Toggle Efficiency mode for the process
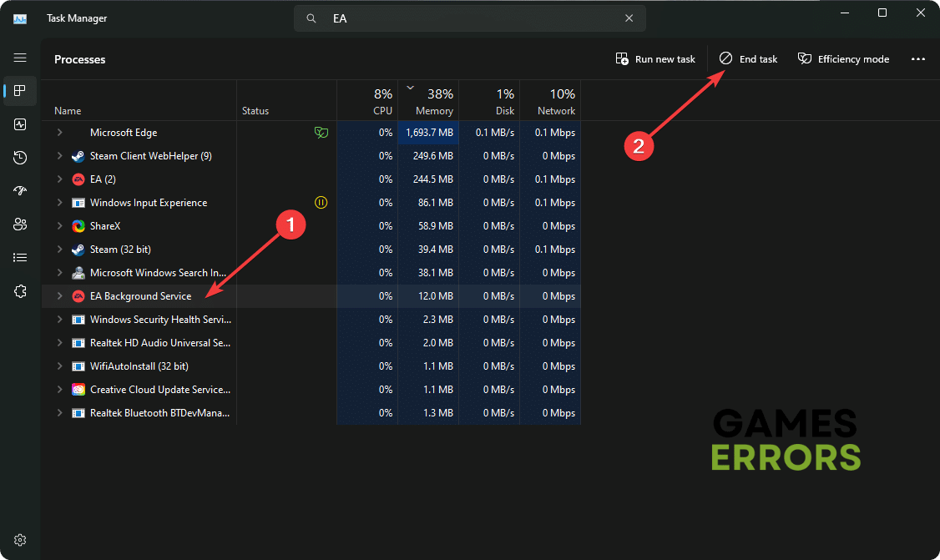940x560 pixels. (x=843, y=59)
